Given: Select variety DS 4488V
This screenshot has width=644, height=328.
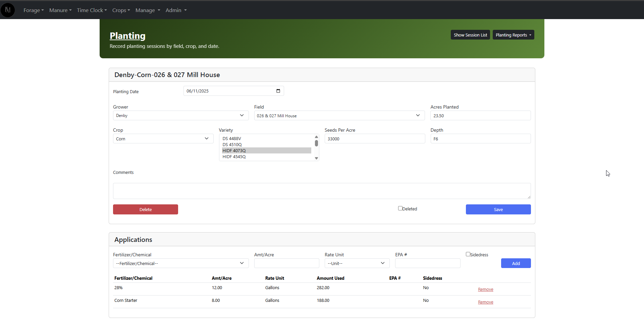Looking at the screenshot, I should tap(267, 138).
